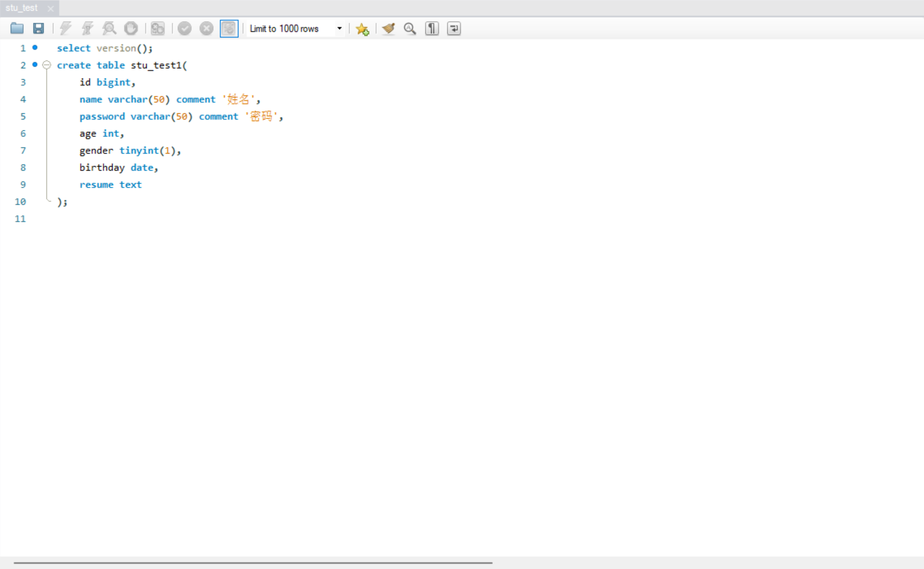Click on closing ');' on line 10

coord(62,202)
